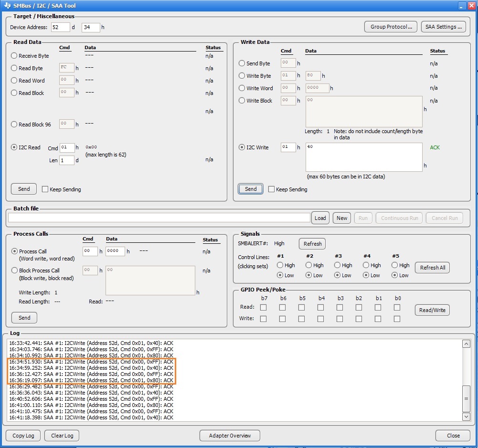Click the Process Call Cmd field
Viewport: 478px width, 448px height.
tap(90, 251)
